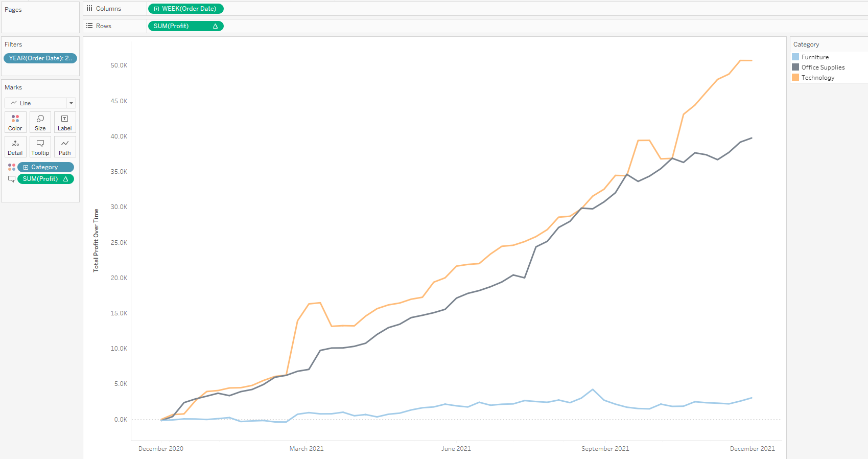
Task: Click the Furniture color swatch in legend
Action: [795, 57]
